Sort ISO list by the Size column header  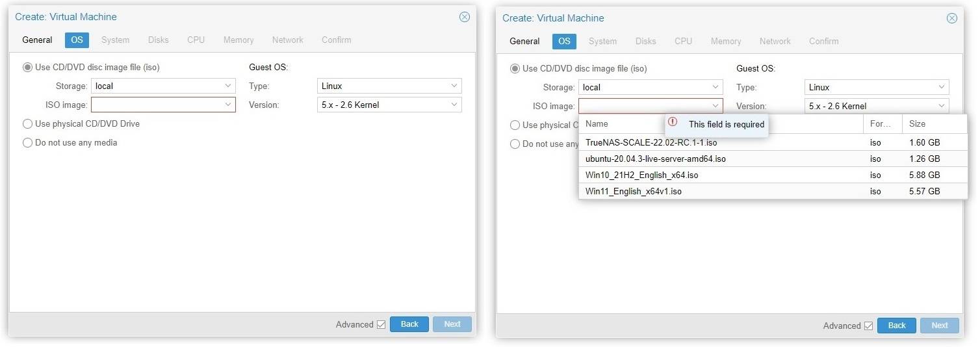917,123
